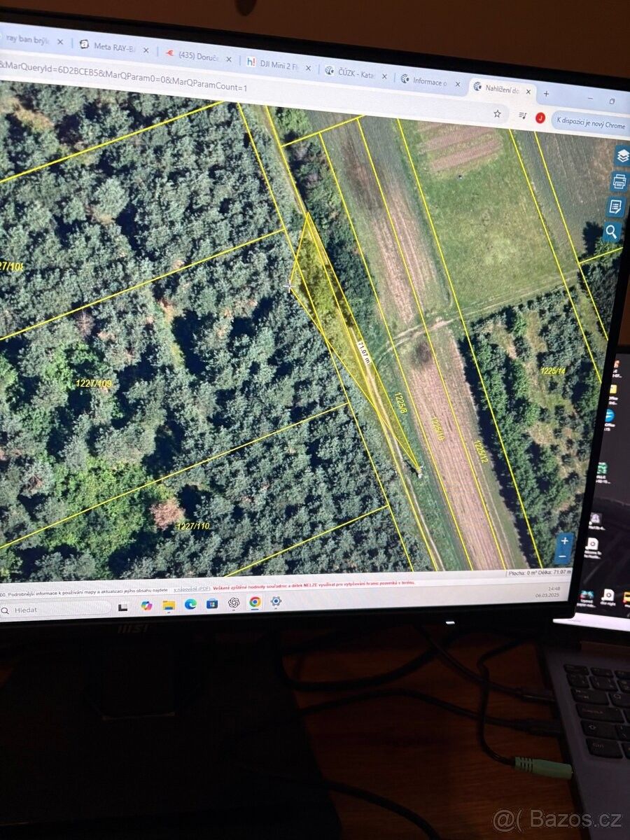This screenshot has width=630, height=840.
Task: Switch to the Informace o tab
Action: [427, 81]
